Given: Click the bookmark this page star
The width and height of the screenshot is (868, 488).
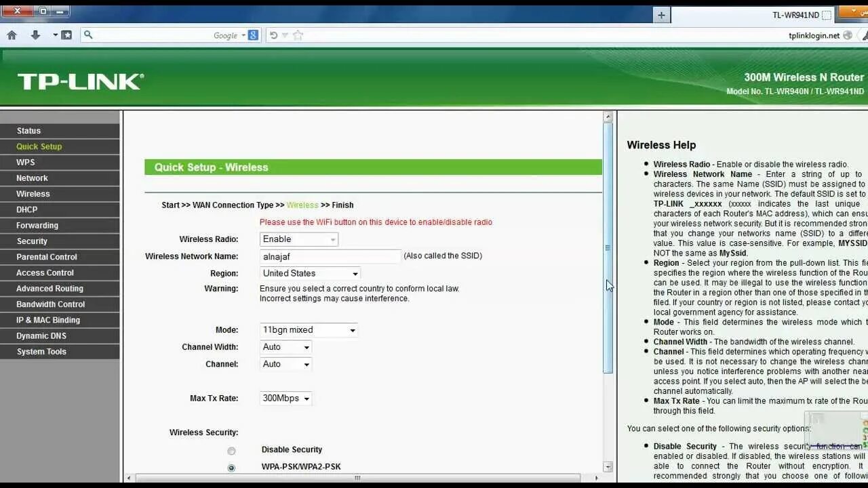Looking at the screenshot, I should tap(298, 35).
